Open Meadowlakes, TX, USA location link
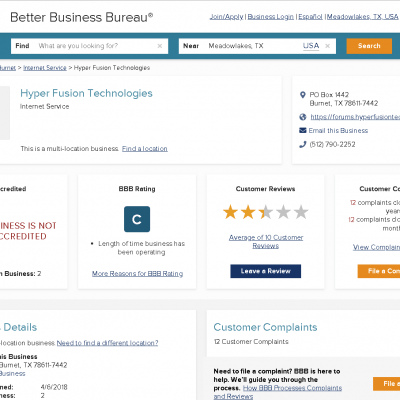 (363, 17)
